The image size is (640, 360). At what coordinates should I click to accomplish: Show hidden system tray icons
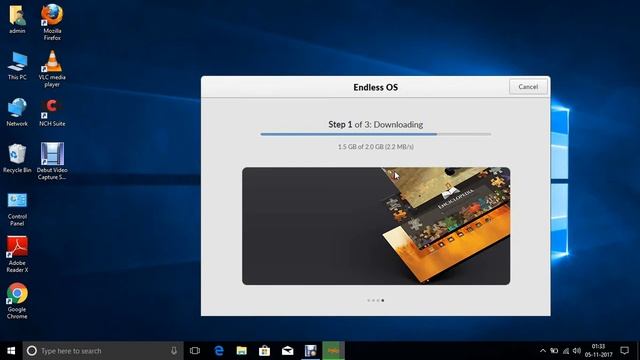tap(543, 351)
